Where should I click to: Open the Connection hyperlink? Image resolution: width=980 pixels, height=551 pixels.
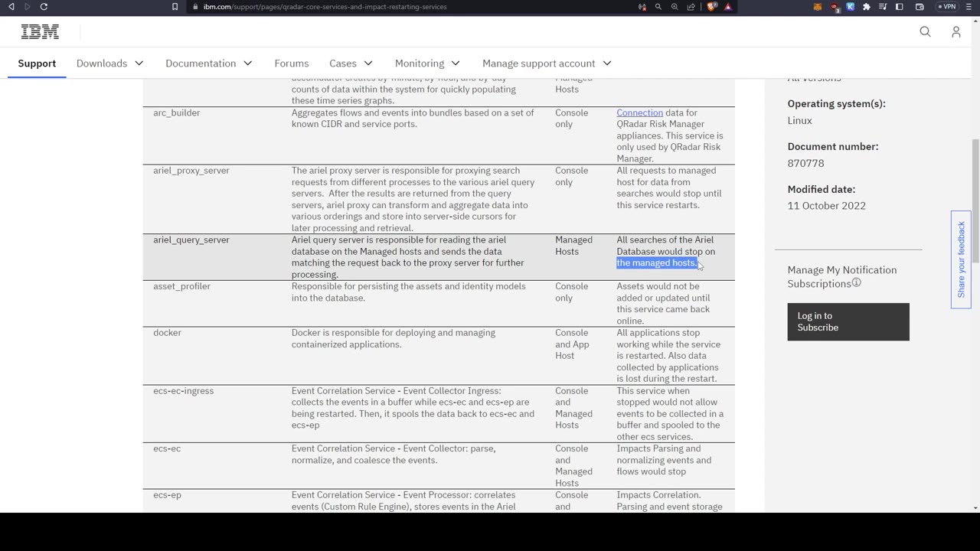639,112
